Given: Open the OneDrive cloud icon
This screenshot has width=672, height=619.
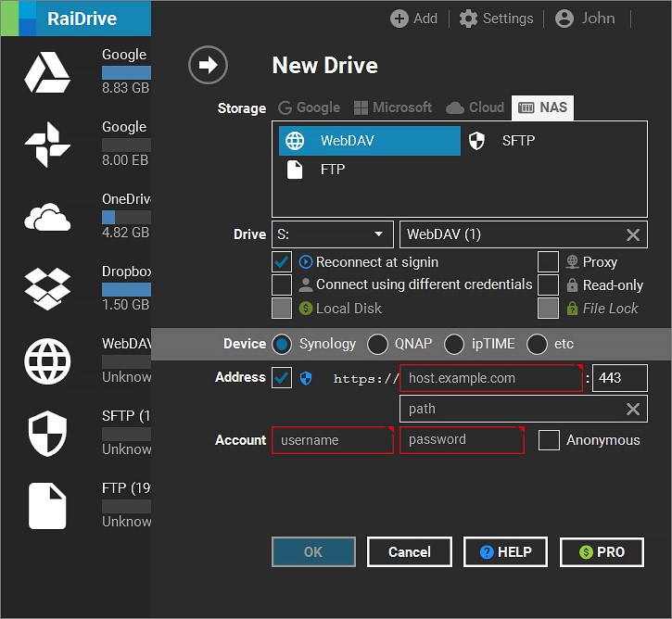Looking at the screenshot, I should (x=47, y=217).
